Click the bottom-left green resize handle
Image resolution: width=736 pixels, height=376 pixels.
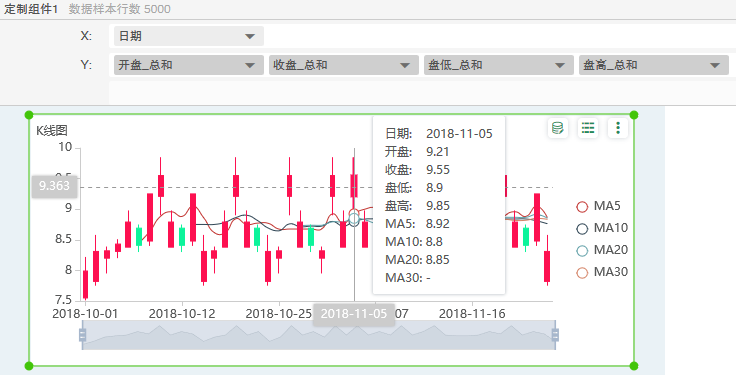(29, 366)
